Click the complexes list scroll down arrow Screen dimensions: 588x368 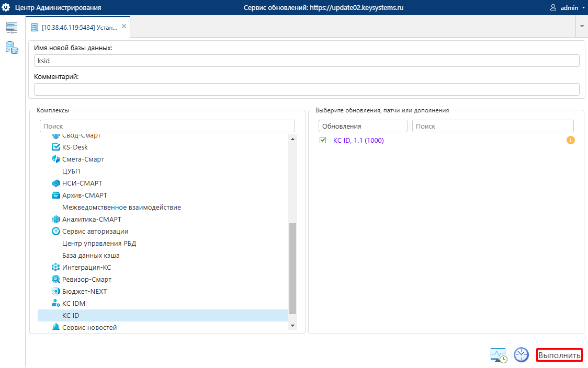[292, 326]
